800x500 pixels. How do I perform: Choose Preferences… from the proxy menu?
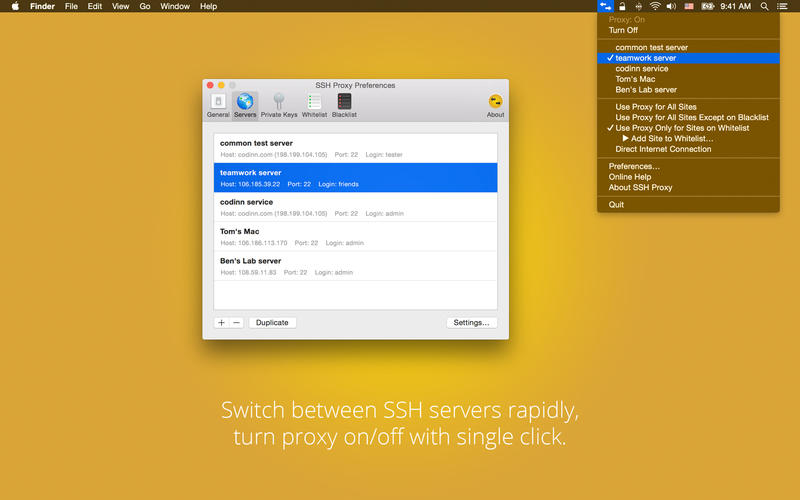click(634, 166)
